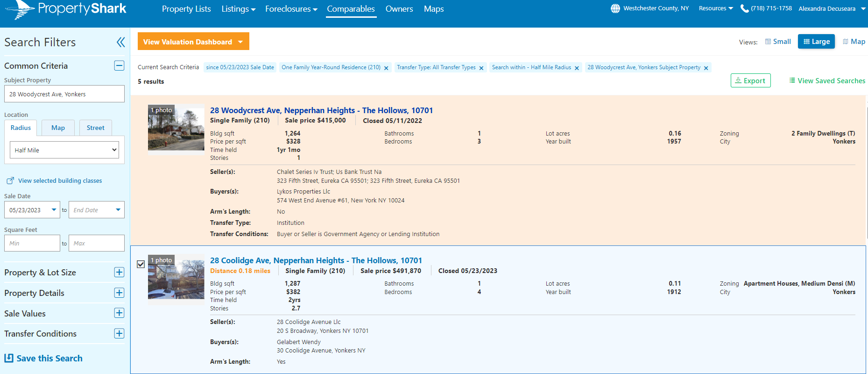868x374 pixels.
Task: Toggle checkbox for 28 Coolidge Ave listing
Action: click(x=141, y=265)
